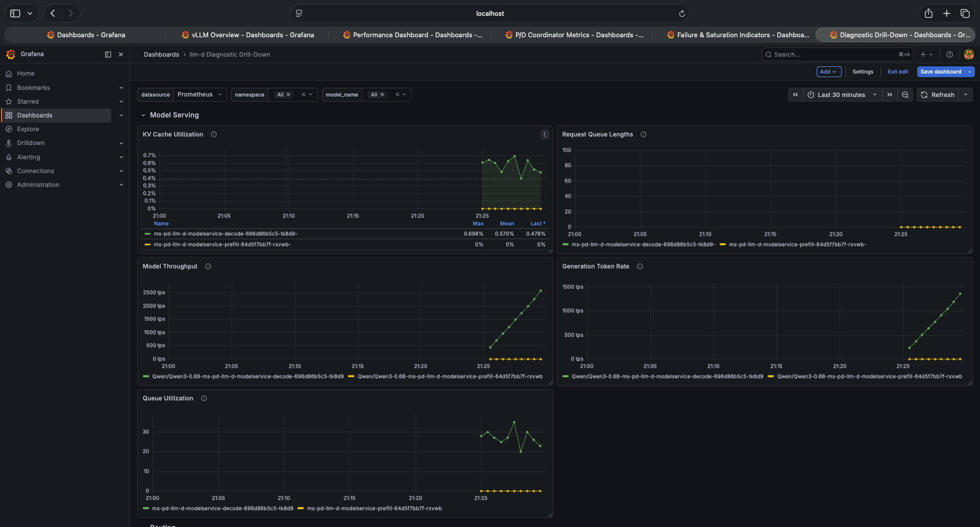
Task: Toggle prefill series in KV Cache legend
Action: coord(223,245)
